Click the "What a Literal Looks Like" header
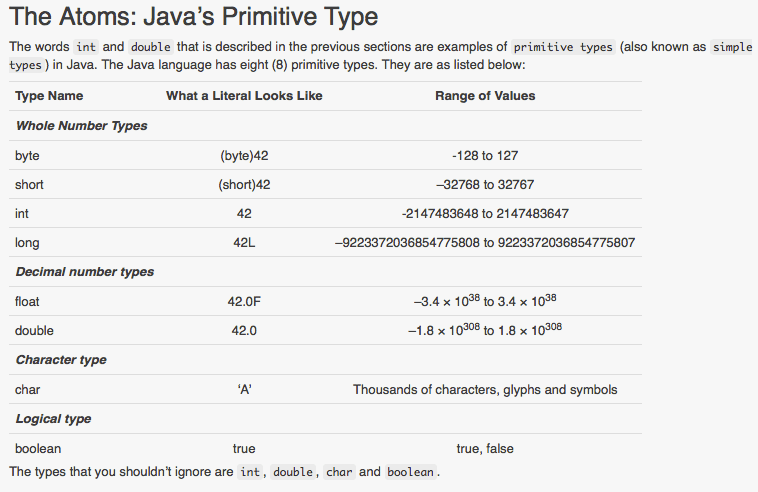 click(x=244, y=96)
